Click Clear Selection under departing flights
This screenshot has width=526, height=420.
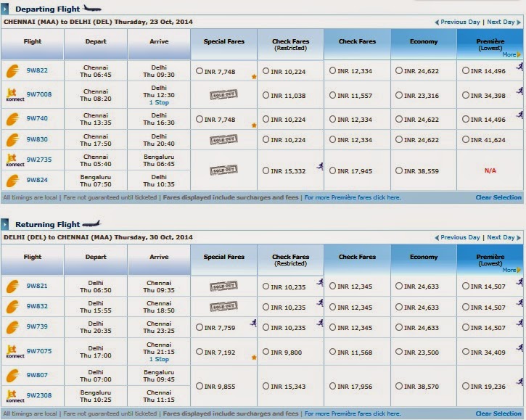498,197
